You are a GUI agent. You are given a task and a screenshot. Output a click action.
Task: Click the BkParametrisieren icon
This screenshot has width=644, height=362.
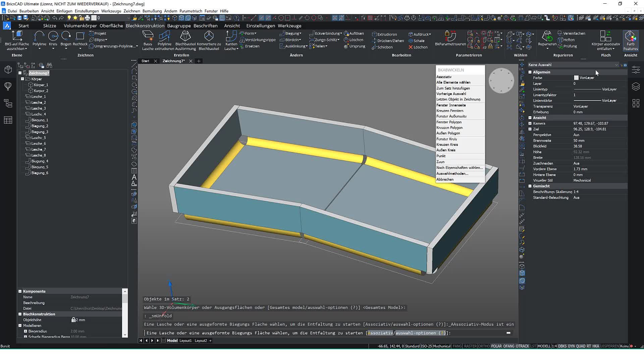[450, 36]
